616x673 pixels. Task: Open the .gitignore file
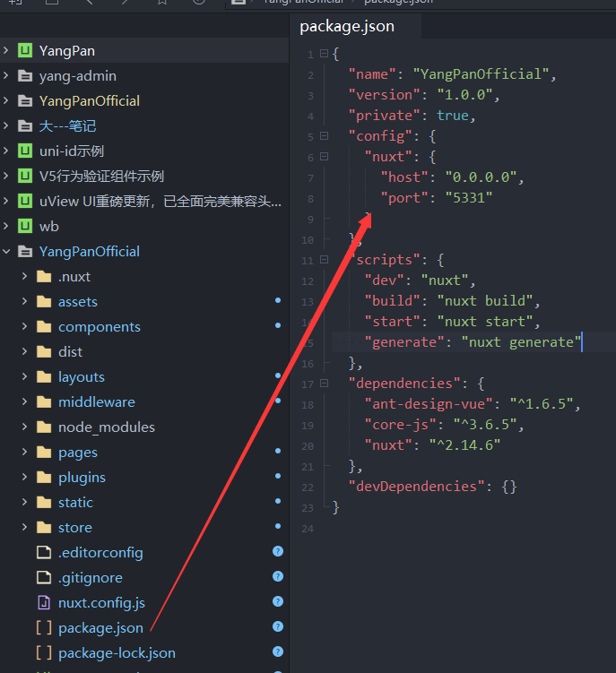click(91, 578)
